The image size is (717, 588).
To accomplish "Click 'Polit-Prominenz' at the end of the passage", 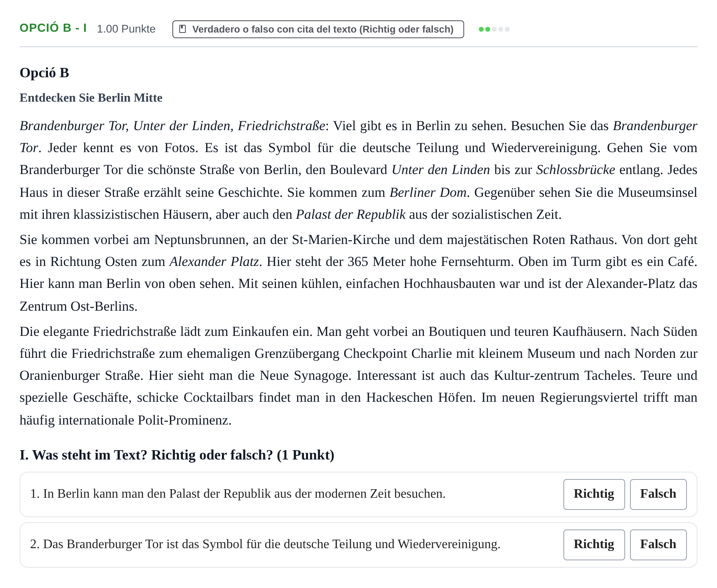I will pyautogui.click(x=183, y=420).
